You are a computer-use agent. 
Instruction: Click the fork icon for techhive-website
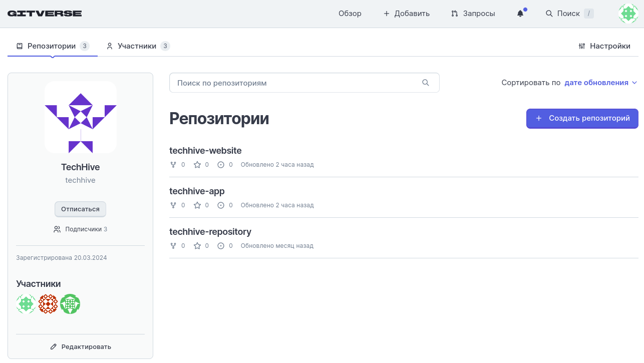(x=173, y=164)
